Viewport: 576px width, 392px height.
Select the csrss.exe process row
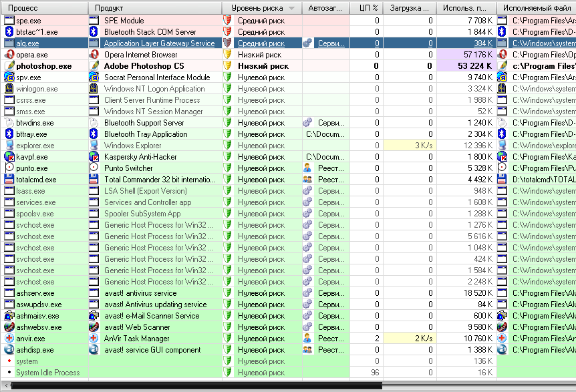(x=288, y=100)
